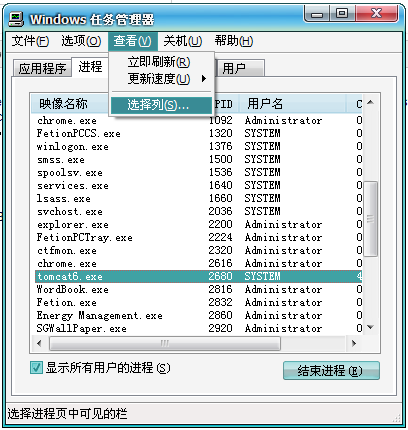
Task: Select the explorer.exe process
Action: 199,225
